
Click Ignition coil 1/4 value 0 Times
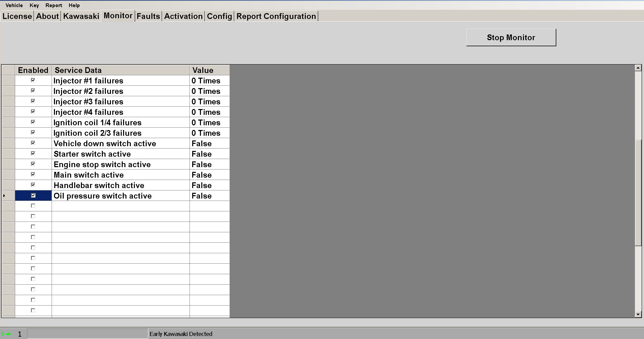click(x=209, y=122)
